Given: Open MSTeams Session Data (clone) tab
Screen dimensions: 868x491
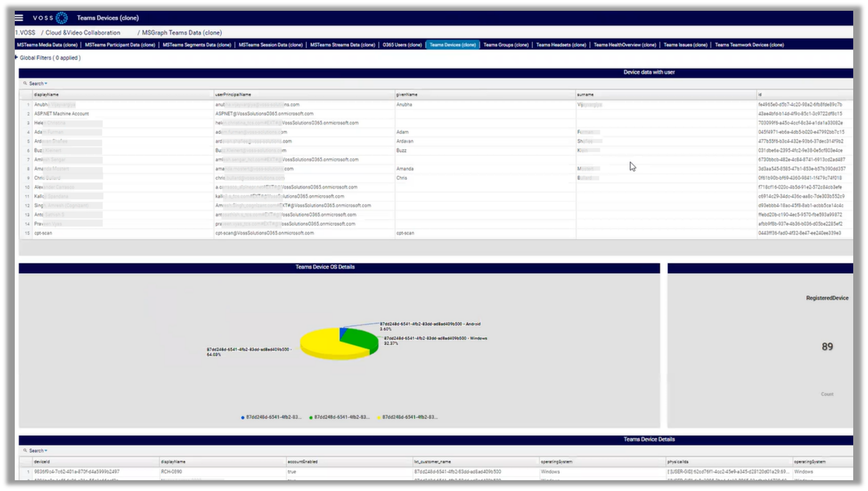Looking at the screenshot, I should (x=271, y=45).
